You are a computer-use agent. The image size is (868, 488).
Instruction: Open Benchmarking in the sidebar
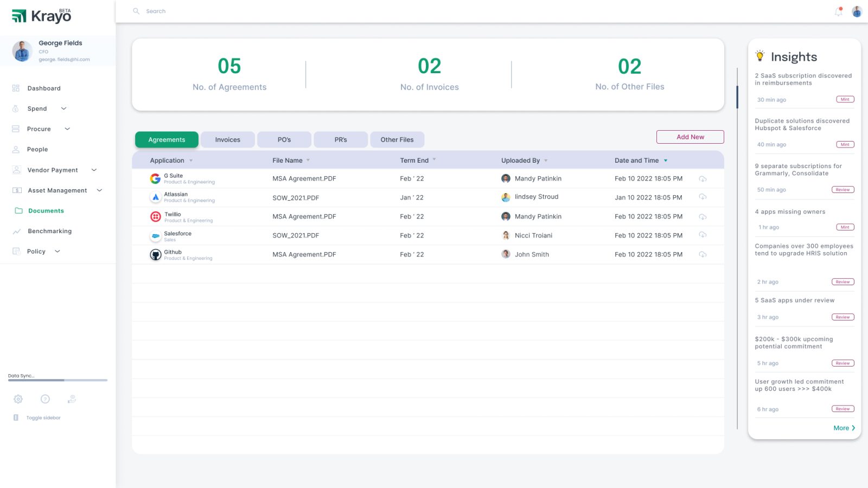click(x=49, y=231)
